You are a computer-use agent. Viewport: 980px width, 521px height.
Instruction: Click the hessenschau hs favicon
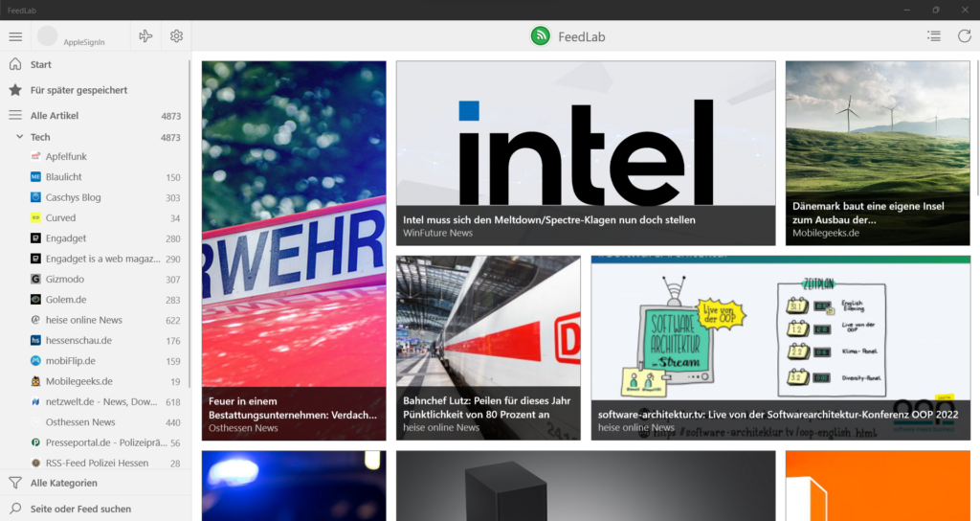tap(35, 340)
